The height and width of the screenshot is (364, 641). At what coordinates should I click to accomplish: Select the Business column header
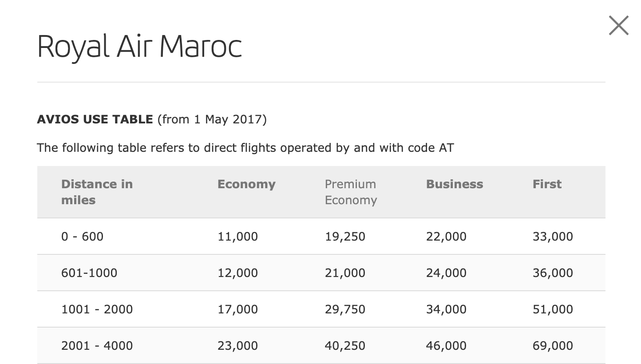(454, 184)
